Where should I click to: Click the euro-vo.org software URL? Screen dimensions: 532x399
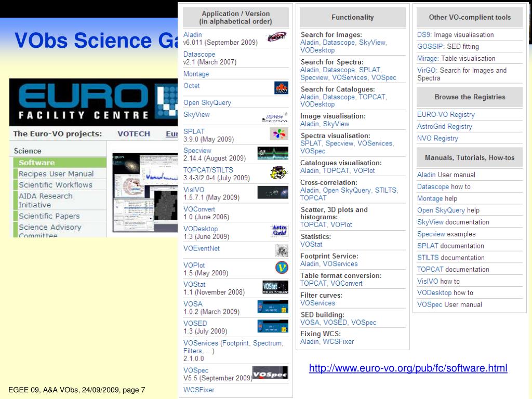(408, 368)
